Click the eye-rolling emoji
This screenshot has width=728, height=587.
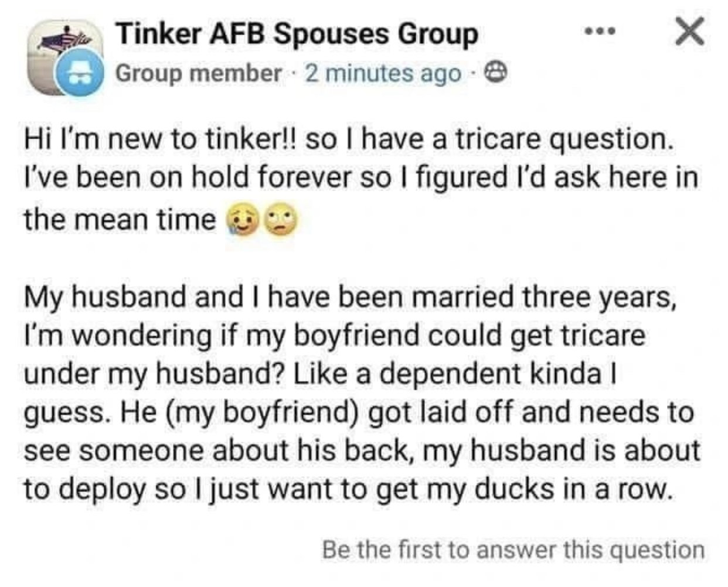coord(280,221)
